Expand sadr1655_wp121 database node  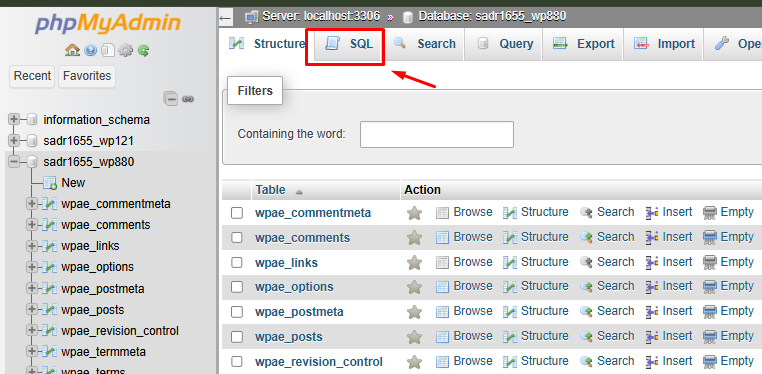14,141
